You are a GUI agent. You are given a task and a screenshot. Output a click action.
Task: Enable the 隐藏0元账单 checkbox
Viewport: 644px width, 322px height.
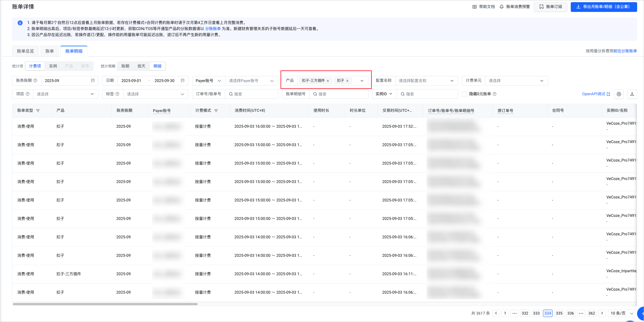464,94
